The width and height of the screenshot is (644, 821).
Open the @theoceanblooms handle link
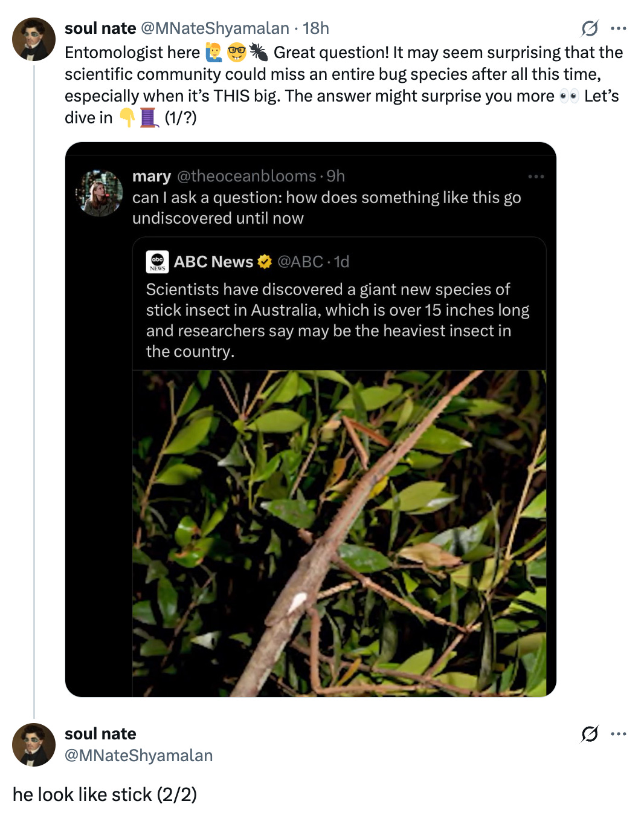point(245,176)
